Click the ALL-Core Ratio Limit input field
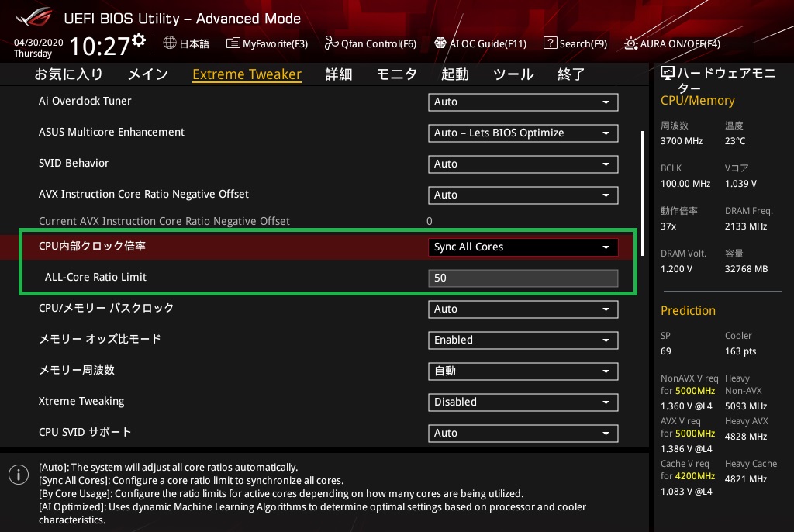The image size is (794, 532). pyautogui.click(x=523, y=278)
